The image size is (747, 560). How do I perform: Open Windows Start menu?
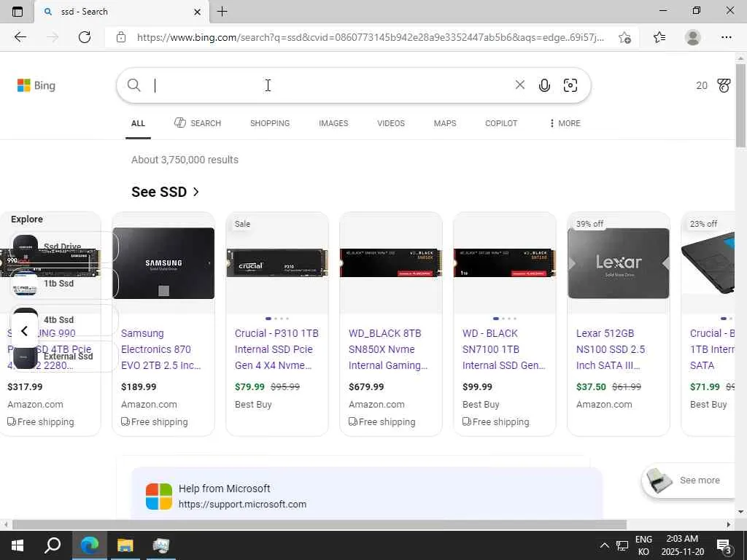18,545
